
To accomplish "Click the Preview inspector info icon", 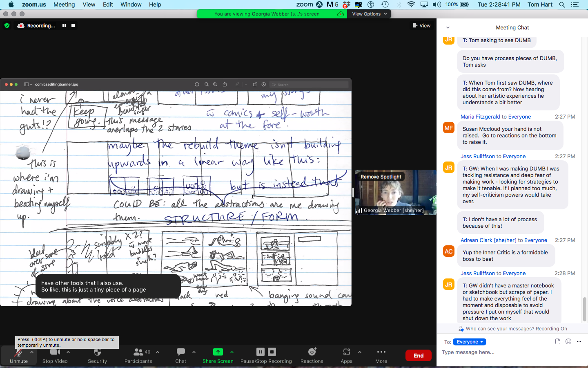I will pos(197,84).
